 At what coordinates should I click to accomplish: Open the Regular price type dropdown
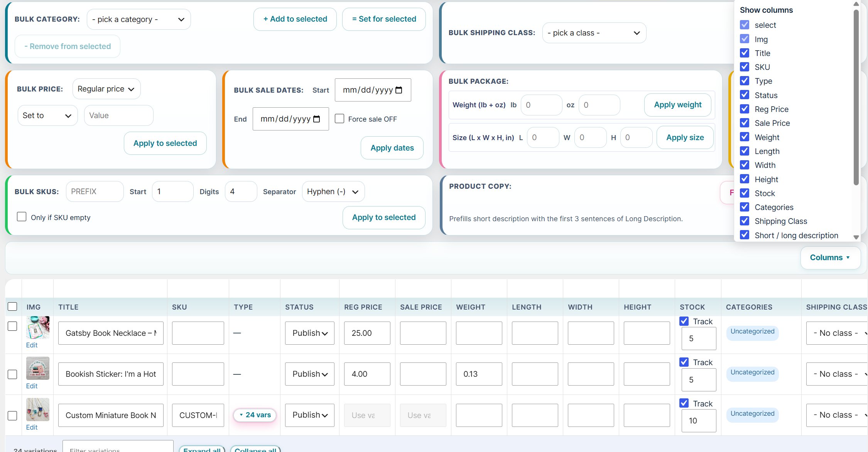click(x=106, y=89)
